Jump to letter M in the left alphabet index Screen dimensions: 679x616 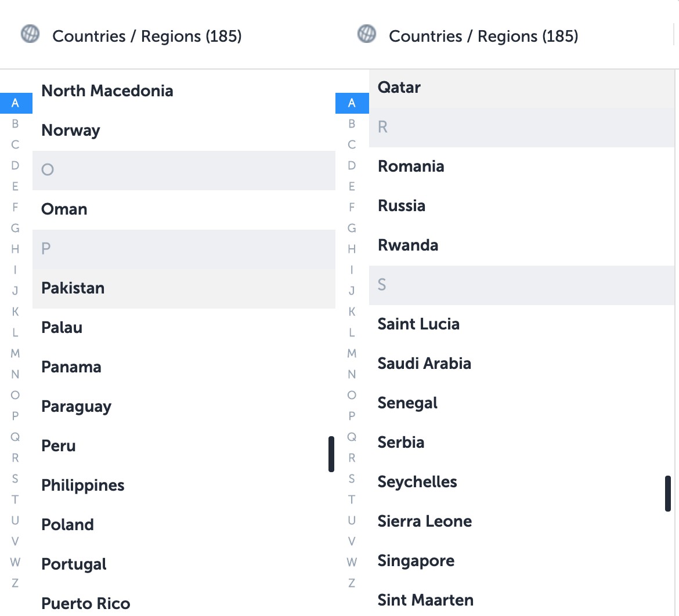pyautogui.click(x=15, y=353)
